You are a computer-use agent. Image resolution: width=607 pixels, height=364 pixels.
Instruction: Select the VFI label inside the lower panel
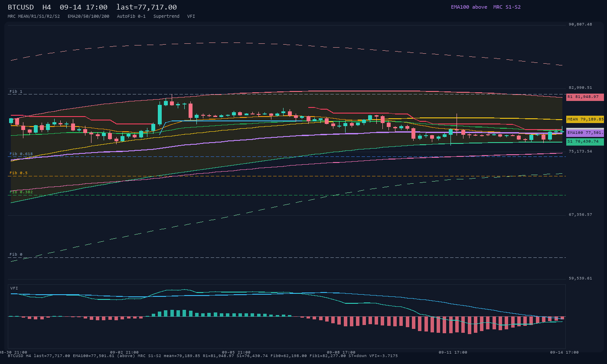coord(14,288)
